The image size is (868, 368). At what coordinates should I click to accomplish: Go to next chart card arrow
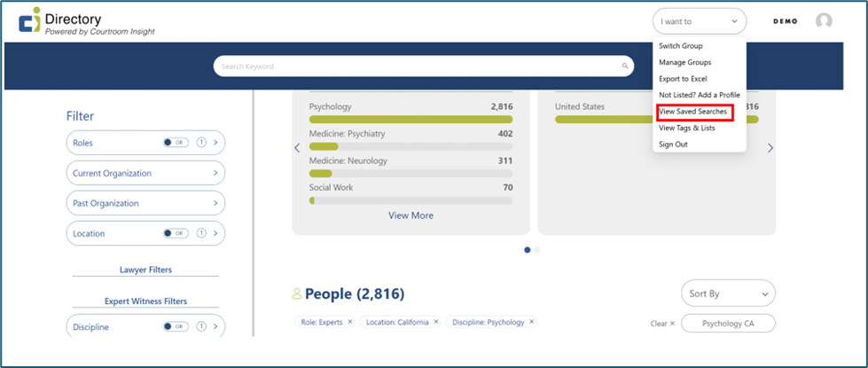pos(770,148)
